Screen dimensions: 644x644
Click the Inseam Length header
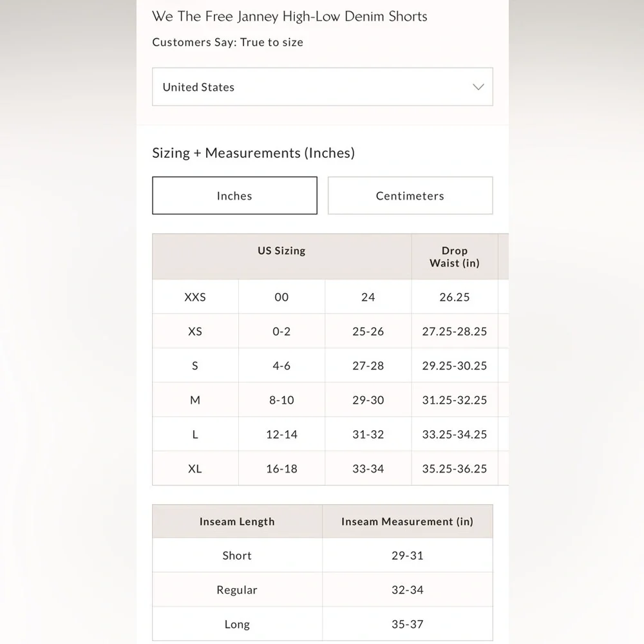pos(237,521)
